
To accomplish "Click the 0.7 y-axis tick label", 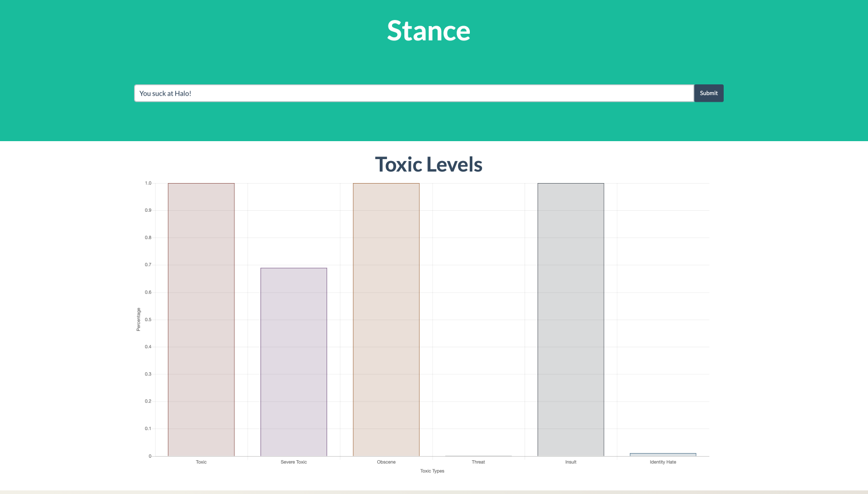I will tap(148, 265).
